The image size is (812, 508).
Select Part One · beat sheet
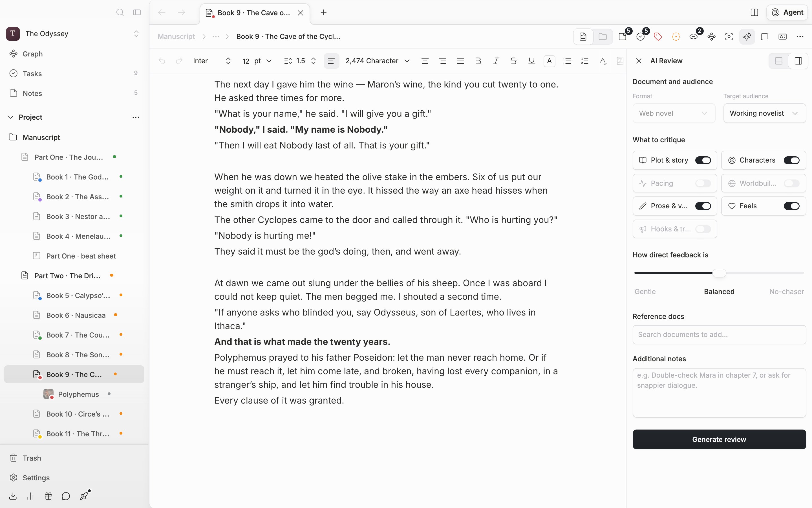81,256
